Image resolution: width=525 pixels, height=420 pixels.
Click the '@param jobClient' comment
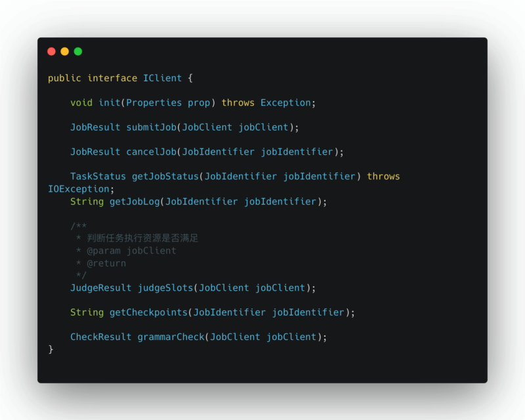[x=131, y=251]
